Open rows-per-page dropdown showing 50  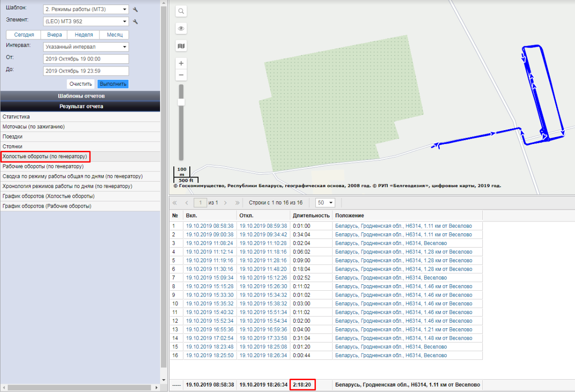tap(326, 202)
